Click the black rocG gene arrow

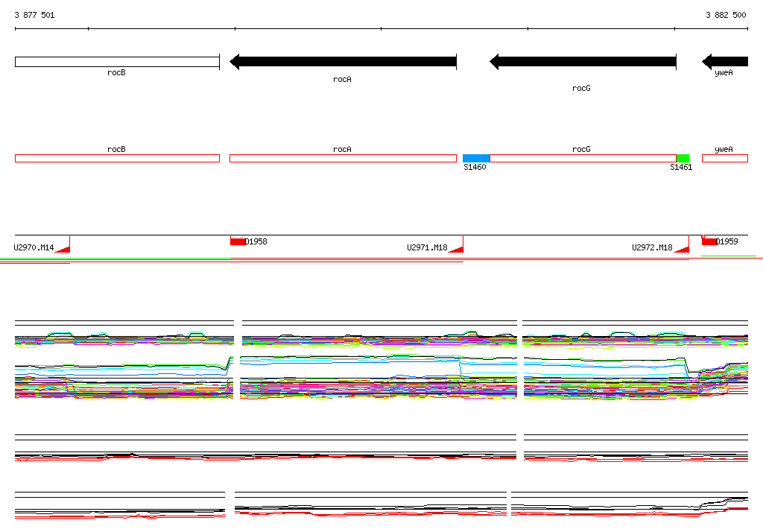[x=583, y=62]
